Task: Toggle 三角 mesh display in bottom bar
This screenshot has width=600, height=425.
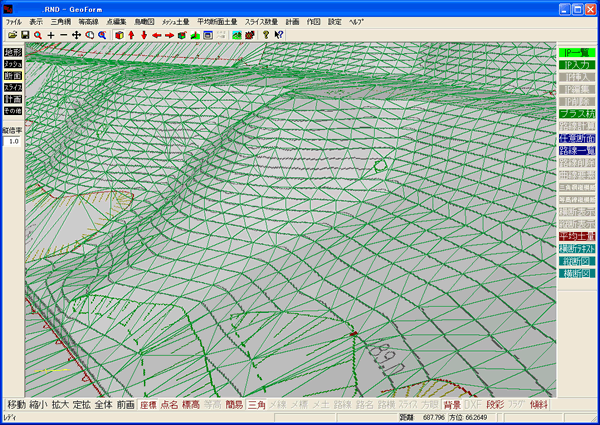Action: click(x=256, y=405)
